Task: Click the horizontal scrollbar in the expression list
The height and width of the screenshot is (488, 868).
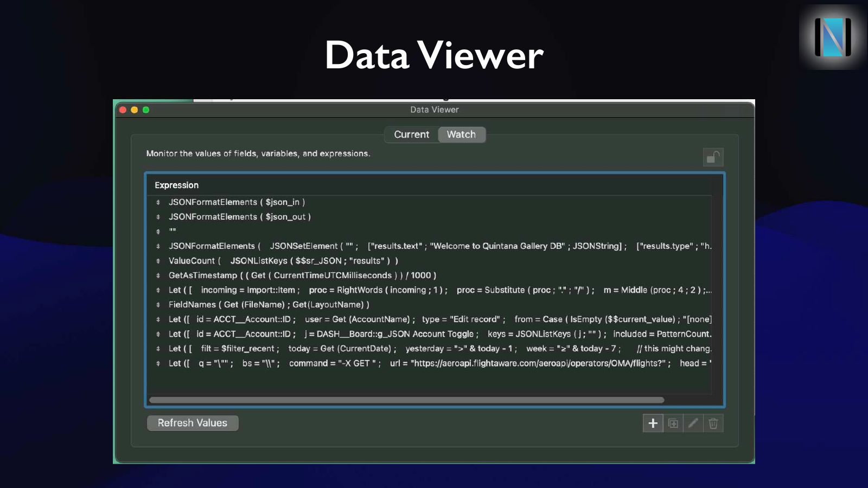Action: (x=406, y=400)
